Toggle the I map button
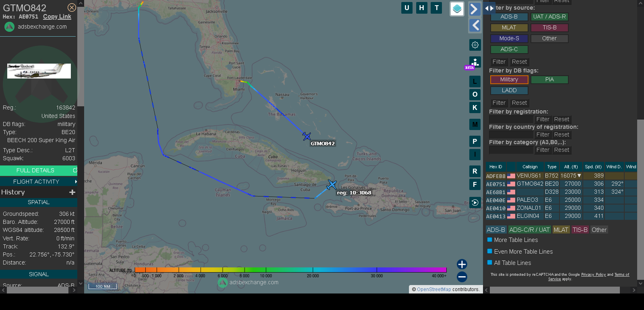The height and width of the screenshot is (310, 644). click(475, 154)
